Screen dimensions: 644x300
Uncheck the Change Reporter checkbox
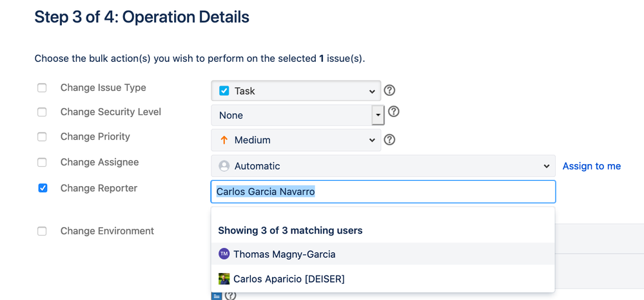(x=43, y=188)
